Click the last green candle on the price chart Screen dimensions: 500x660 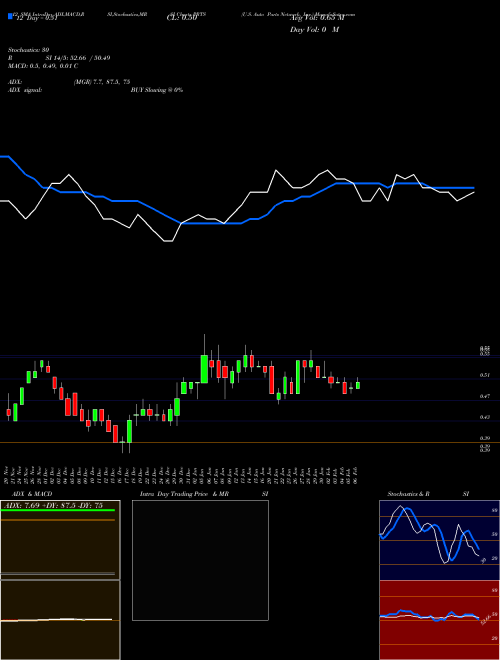[x=358, y=385]
